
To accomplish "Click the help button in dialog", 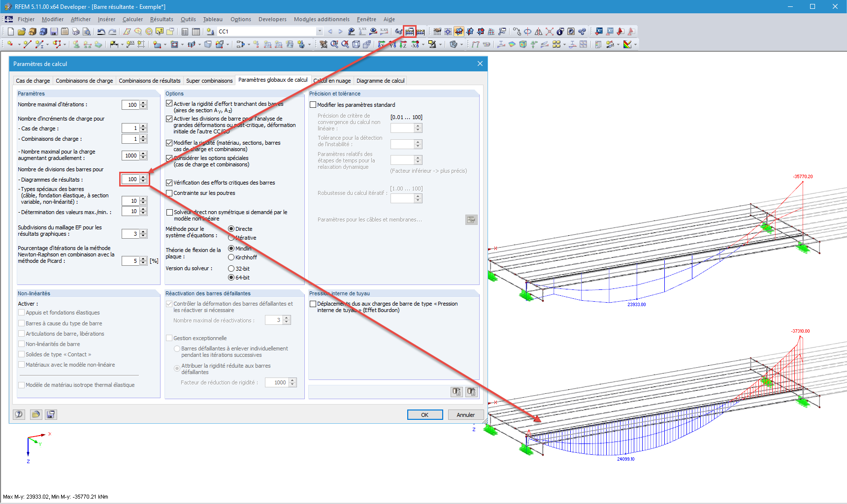I will coord(19,414).
